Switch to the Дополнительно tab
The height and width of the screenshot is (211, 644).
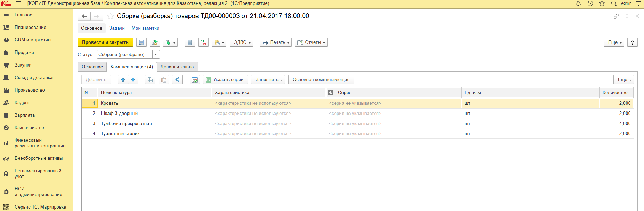click(177, 67)
